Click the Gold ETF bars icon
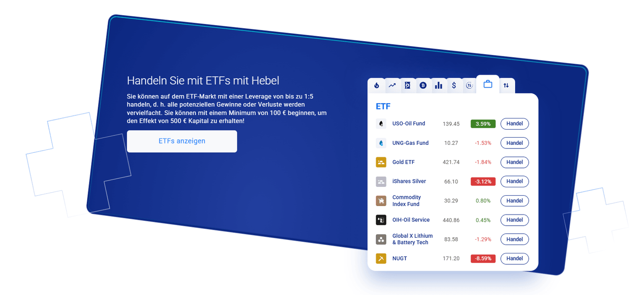644x295 pixels. pos(381,162)
